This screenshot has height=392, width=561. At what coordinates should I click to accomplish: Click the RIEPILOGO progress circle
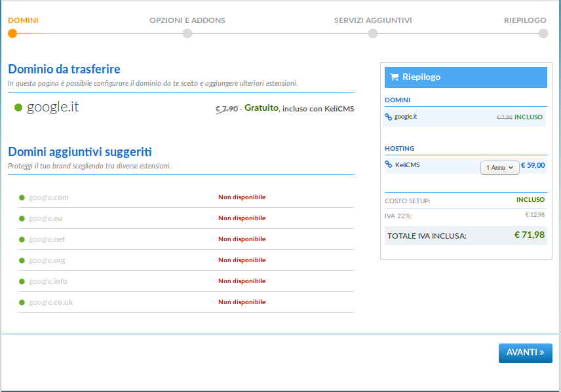(543, 33)
